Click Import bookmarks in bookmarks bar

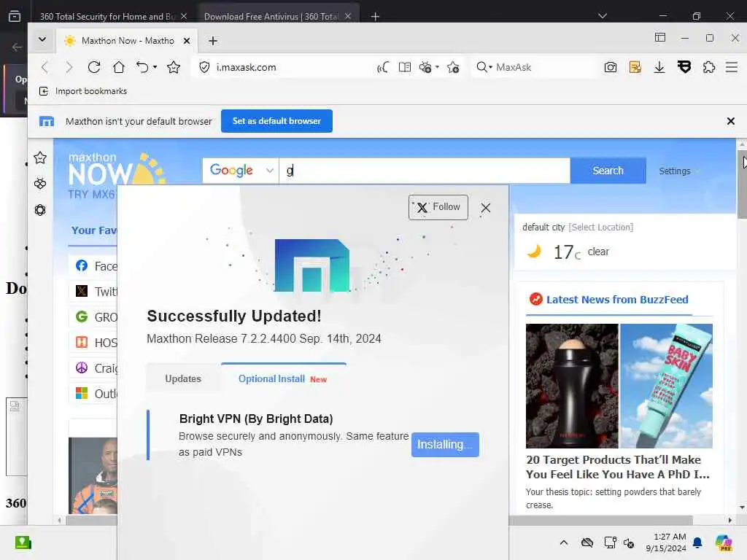click(x=83, y=91)
